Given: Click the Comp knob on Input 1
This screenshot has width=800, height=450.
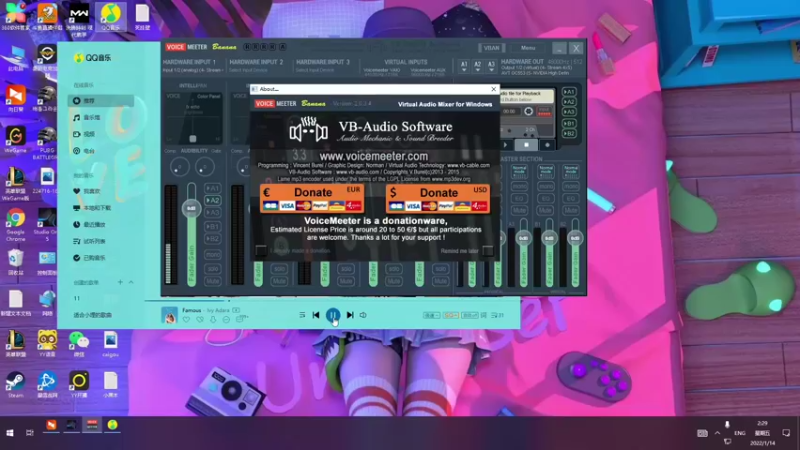Looking at the screenshot, I should [179, 166].
